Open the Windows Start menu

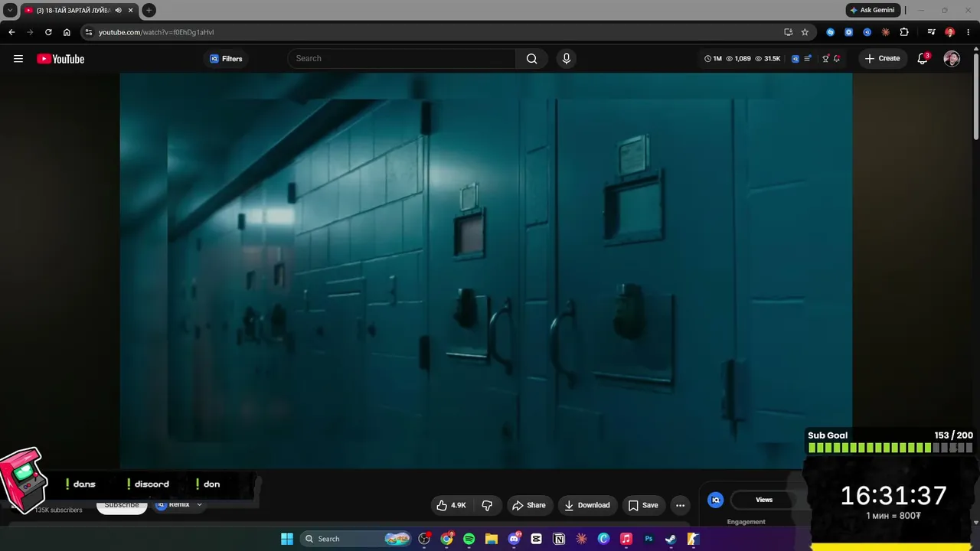287,539
